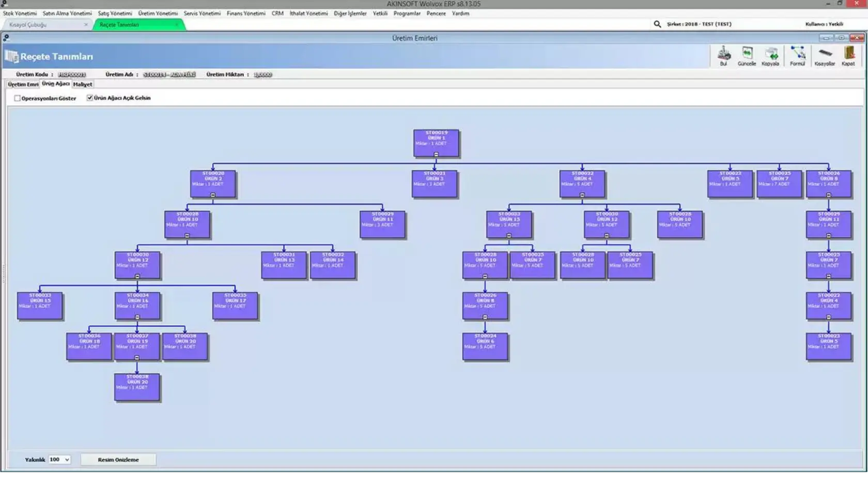Select the ST00024 ÜRÜN 6 node
Screen dimensions: 868x488
485,347
